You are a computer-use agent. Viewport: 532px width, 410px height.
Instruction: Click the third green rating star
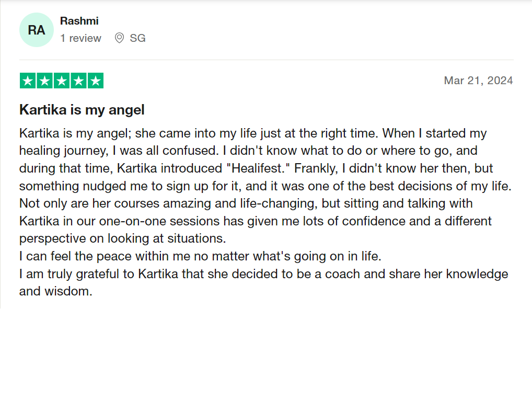(62, 81)
